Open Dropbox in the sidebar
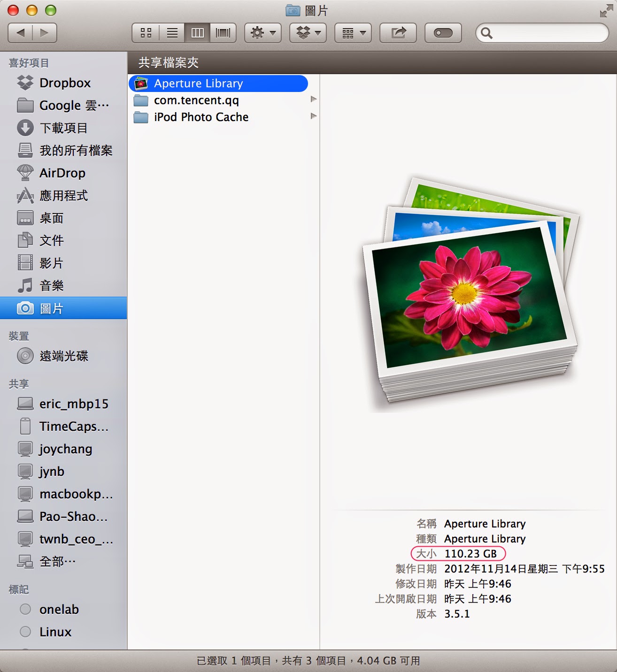Viewport: 617px width, 672px height. point(63,83)
